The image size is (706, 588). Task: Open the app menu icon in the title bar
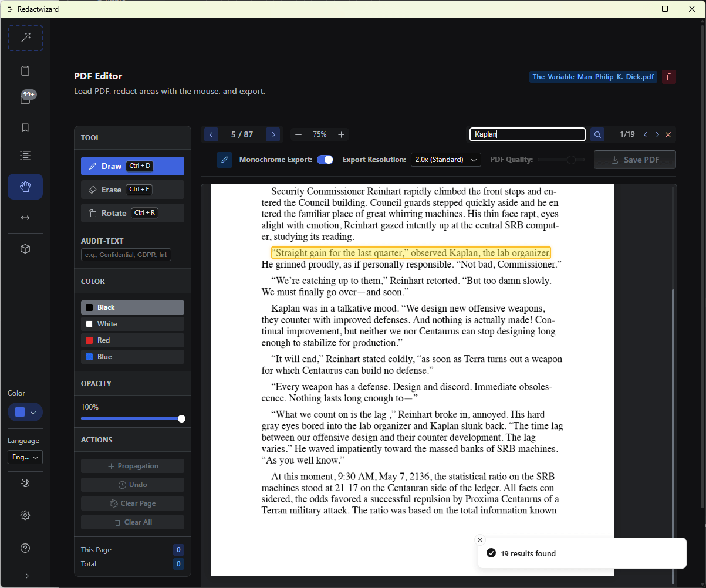(10, 9)
